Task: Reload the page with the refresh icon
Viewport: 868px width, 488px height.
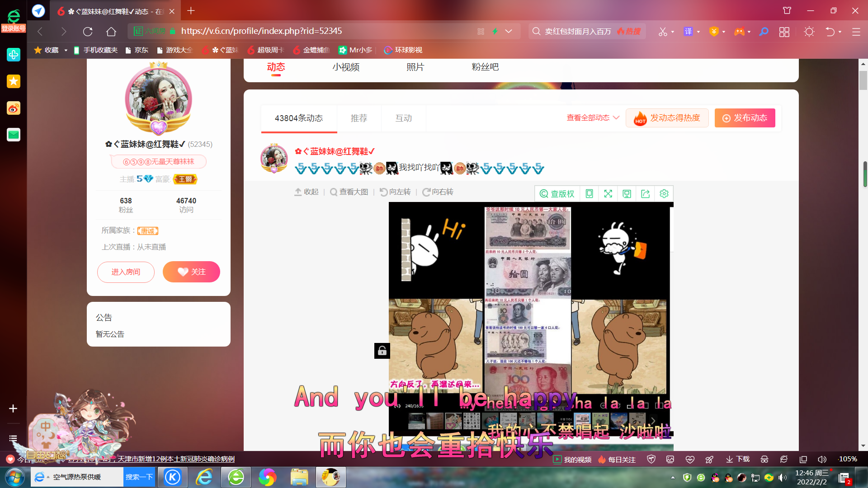Action: (88, 32)
